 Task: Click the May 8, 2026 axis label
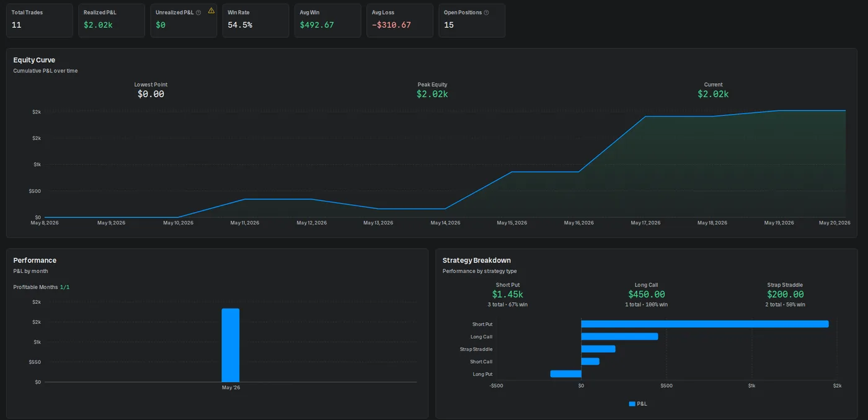click(45, 223)
